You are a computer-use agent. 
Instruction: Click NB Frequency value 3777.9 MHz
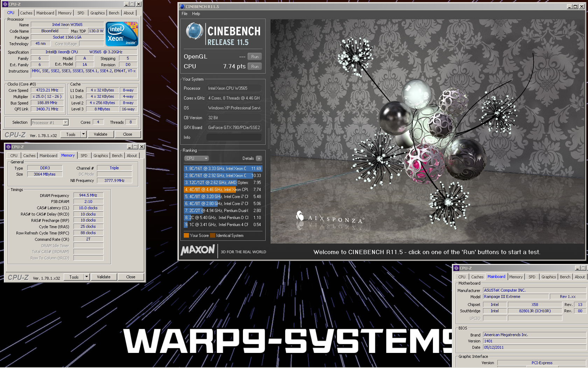[x=114, y=180]
